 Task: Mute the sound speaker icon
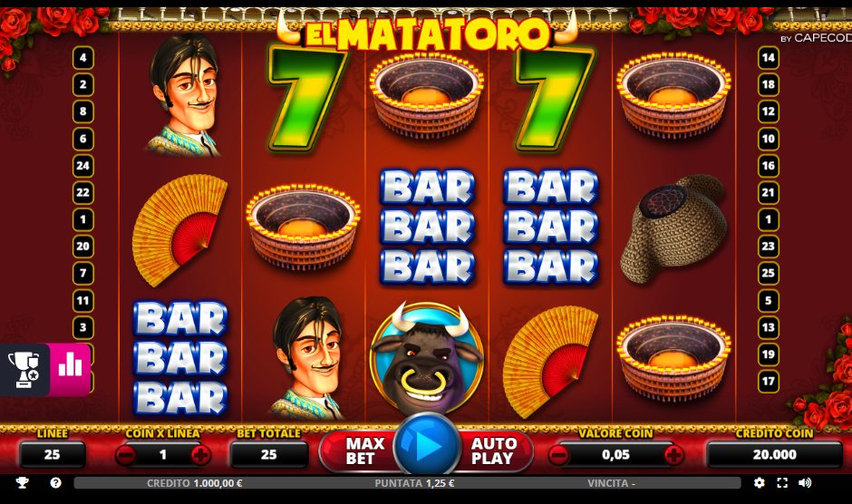pos(805,483)
